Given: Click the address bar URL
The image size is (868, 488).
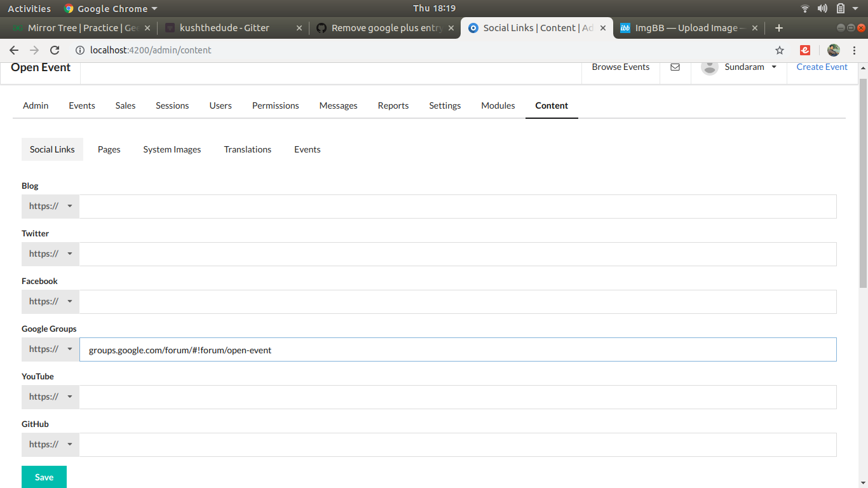Looking at the screenshot, I should click(x=151, y=50).
